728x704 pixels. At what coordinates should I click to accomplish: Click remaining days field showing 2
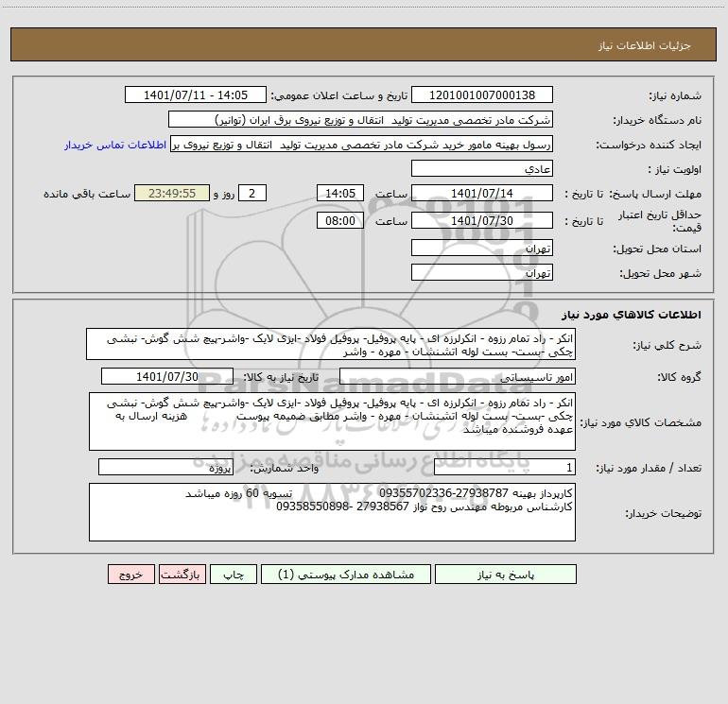tap(252, 193)
